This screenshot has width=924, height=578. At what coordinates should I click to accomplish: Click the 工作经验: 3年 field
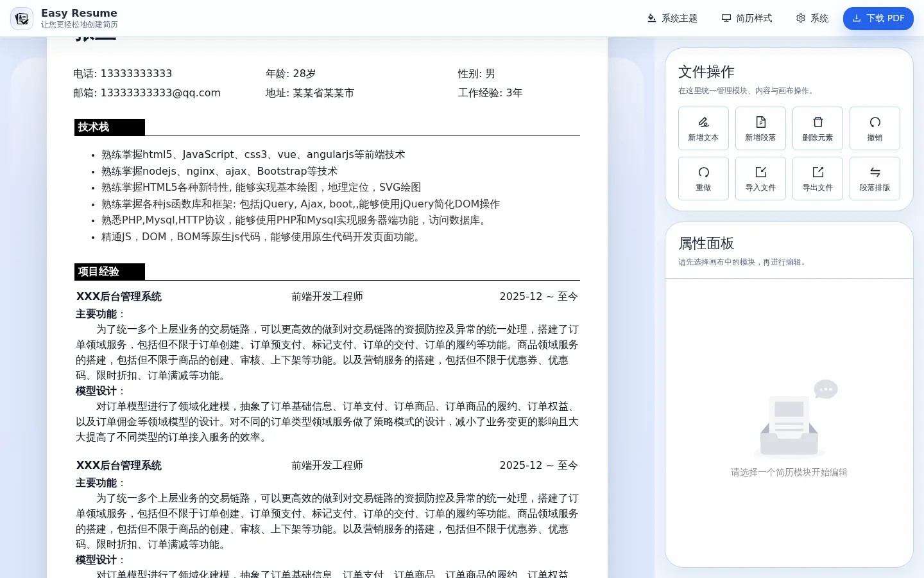[x=490, y=93]
